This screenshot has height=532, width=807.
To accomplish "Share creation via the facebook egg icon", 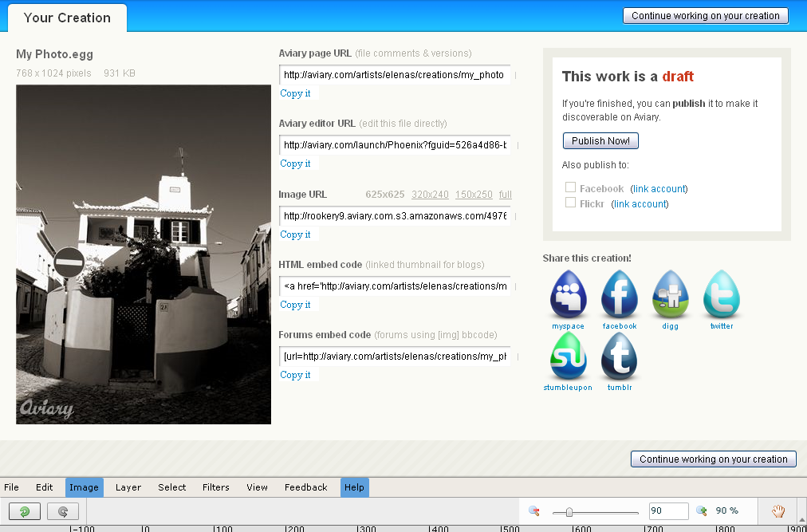I will (x=619, y=294).
